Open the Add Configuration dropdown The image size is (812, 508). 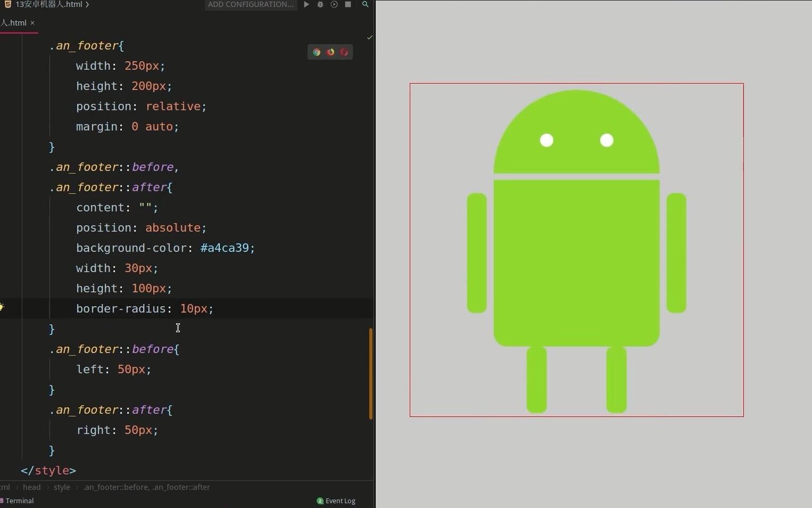click(251, 4)
